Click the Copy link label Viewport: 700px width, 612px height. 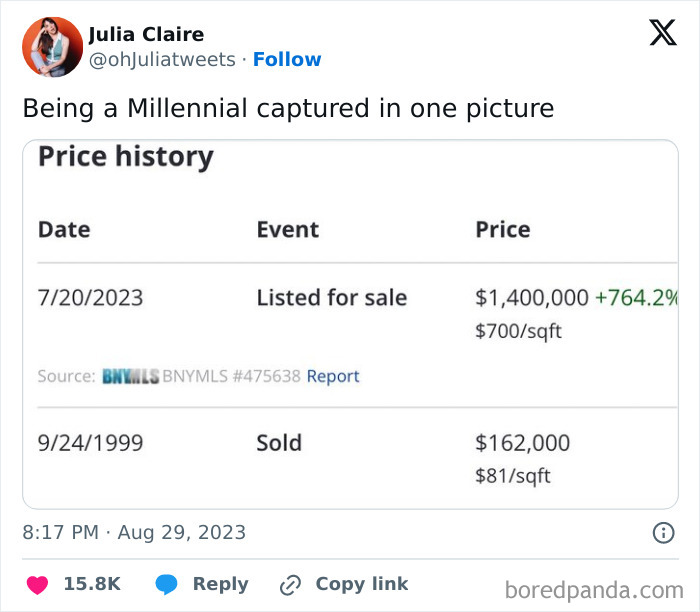pyautogui.click(x=361, y=584)
